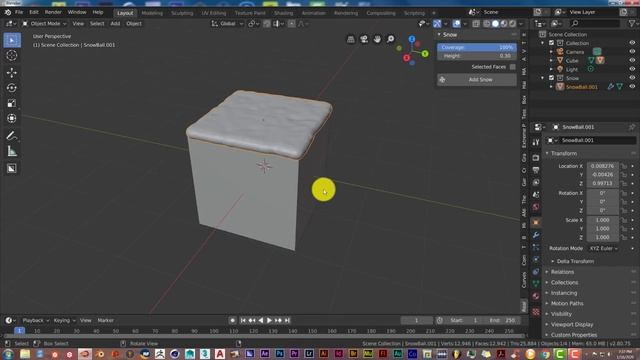Hide the Cube in outliner
Screen dimensions: 640x360
(x=632, y=60)
